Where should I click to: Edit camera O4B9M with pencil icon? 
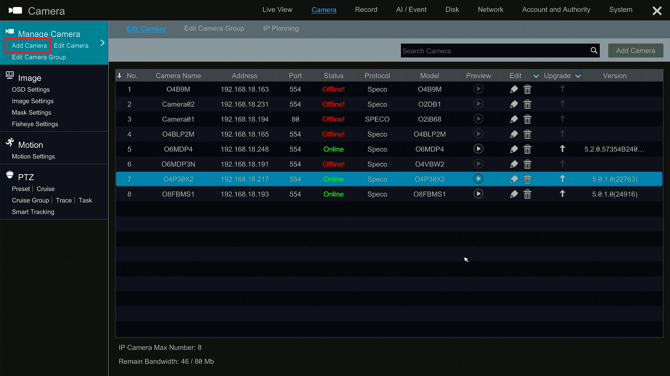[514, 89]
